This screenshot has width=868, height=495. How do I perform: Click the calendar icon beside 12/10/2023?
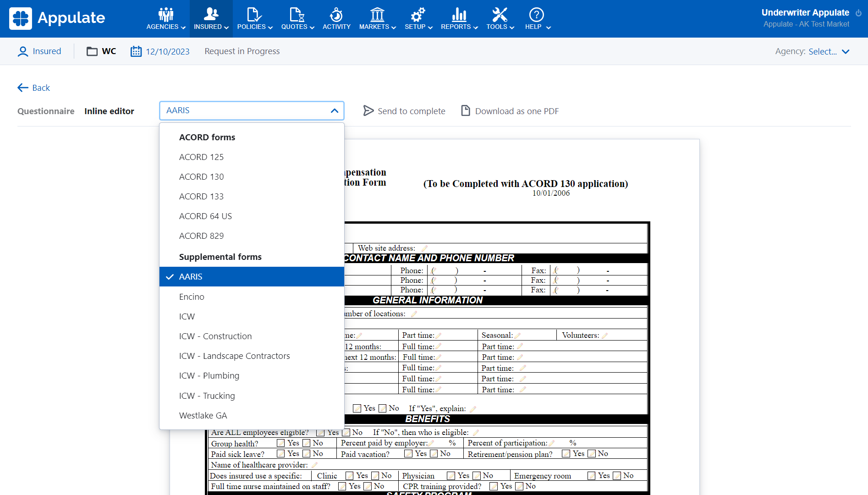(136, 51)
